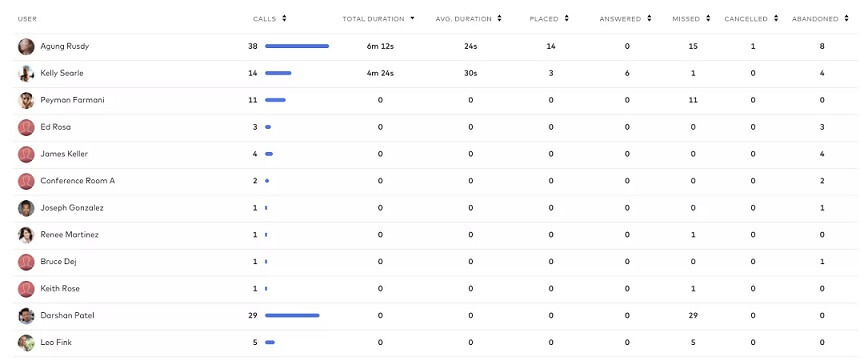Image resolution: width=860 pixels, height=361 pixels.
Task: Click Agung Rusdy's cancelled count 1
Action: click(753, 46)
